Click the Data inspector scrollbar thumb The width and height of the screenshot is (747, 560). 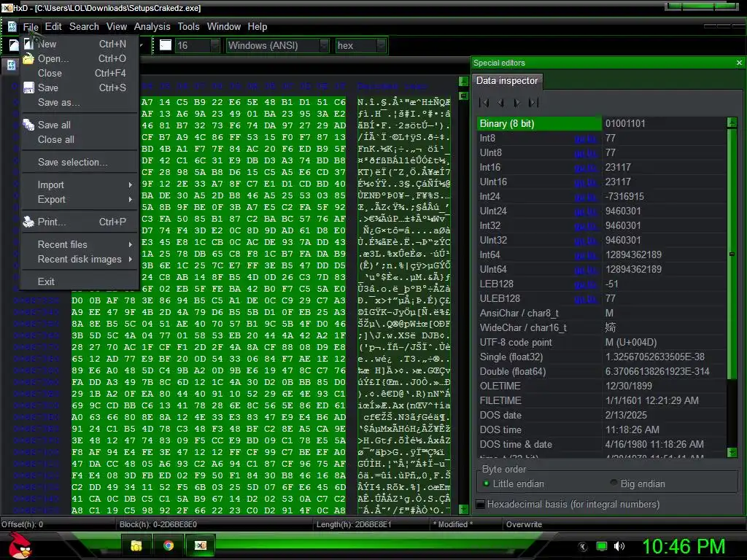point(732,254)
